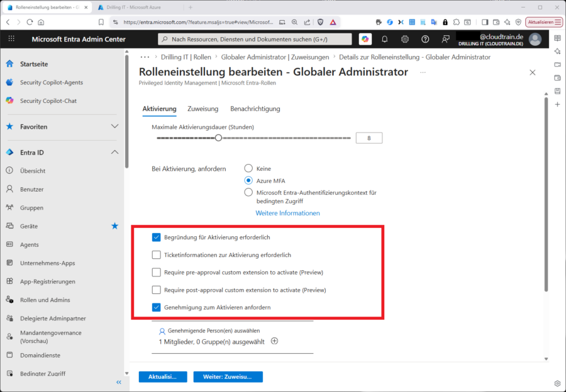Open Globaler Administrator | Zuweisungen breadcrumb
The width and height of the screenshot is (566, 392).
(275, 57)
